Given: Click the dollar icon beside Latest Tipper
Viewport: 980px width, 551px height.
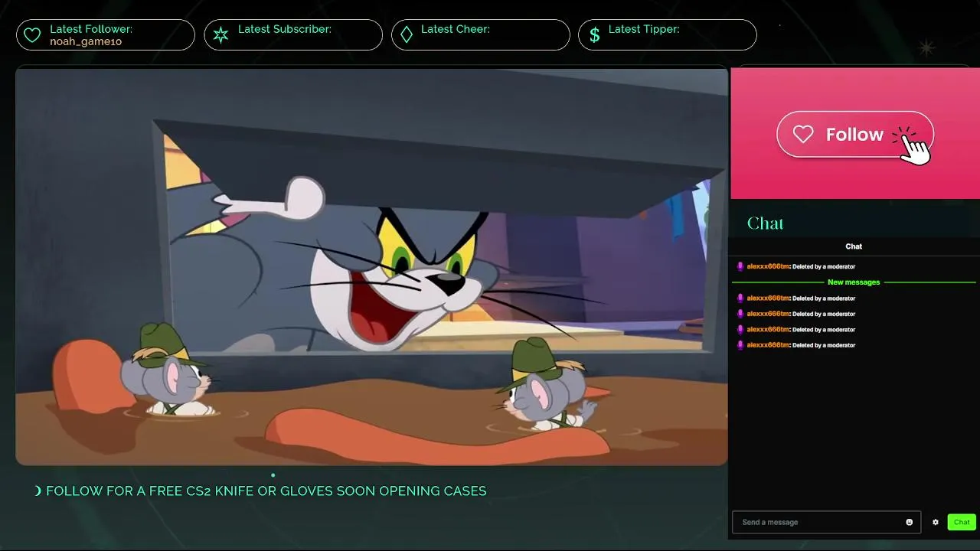Looking at the screenshot, I should click(x=594, y=35).
